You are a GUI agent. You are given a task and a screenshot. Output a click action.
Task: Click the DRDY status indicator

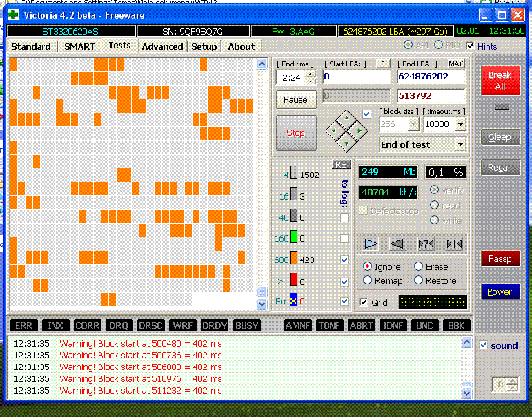215,325
